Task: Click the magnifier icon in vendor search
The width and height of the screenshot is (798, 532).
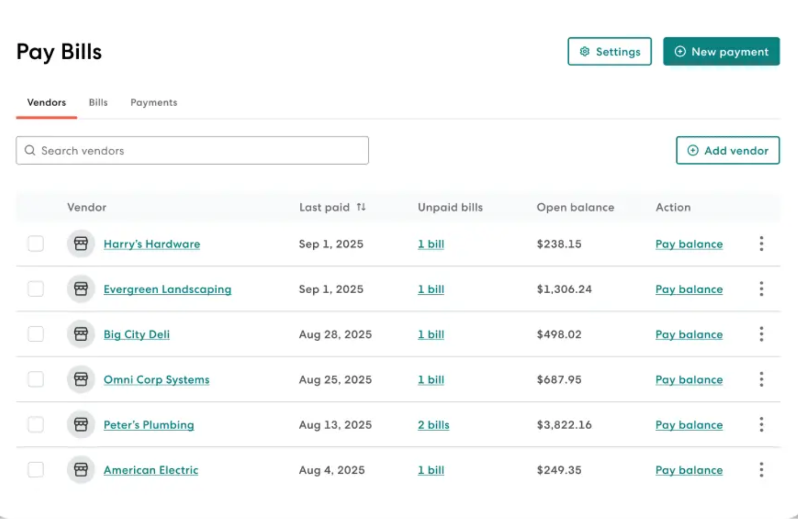Action: point(30,150)
